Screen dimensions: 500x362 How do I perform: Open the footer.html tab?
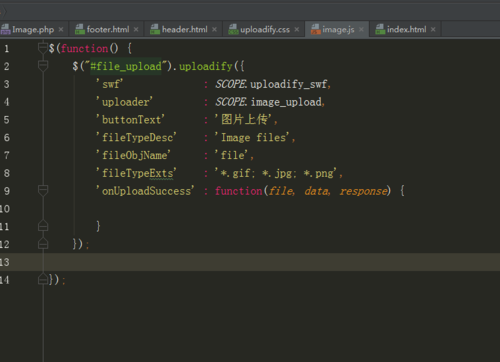pyautogui.click(x=108, y=29)
